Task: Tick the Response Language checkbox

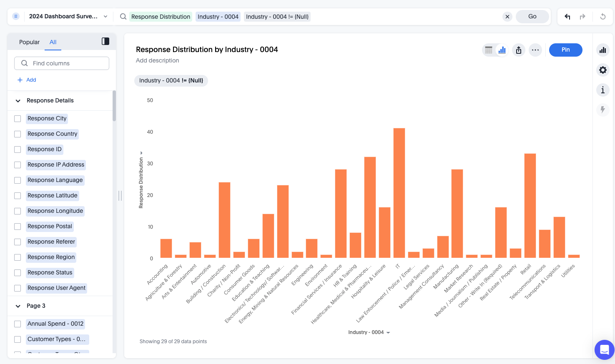Action: click(18, 180)
